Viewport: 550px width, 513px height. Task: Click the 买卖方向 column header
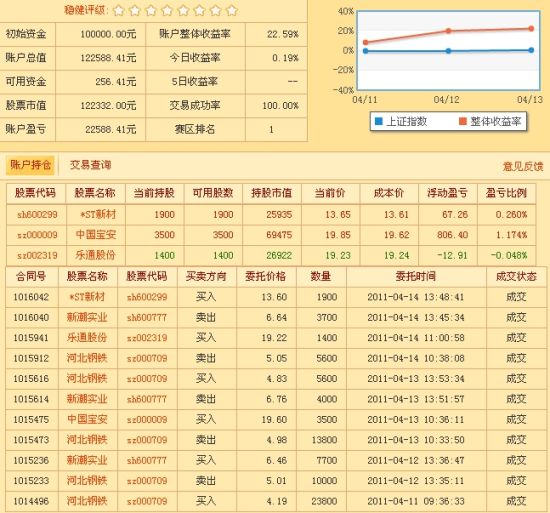(206, 276)
